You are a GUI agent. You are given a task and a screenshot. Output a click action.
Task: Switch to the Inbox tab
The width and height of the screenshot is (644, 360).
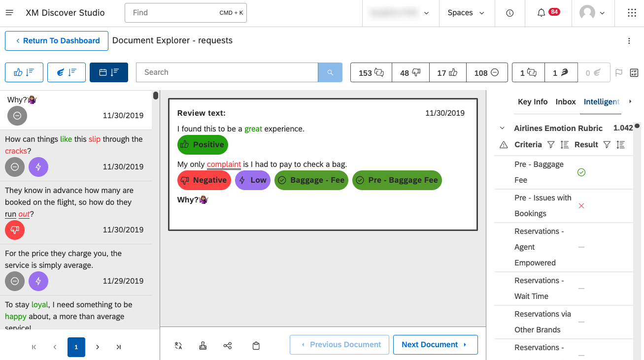coord(565,101)
